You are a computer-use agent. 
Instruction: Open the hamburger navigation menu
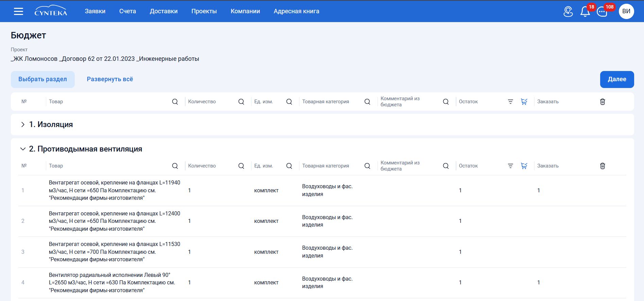[18, 11]
